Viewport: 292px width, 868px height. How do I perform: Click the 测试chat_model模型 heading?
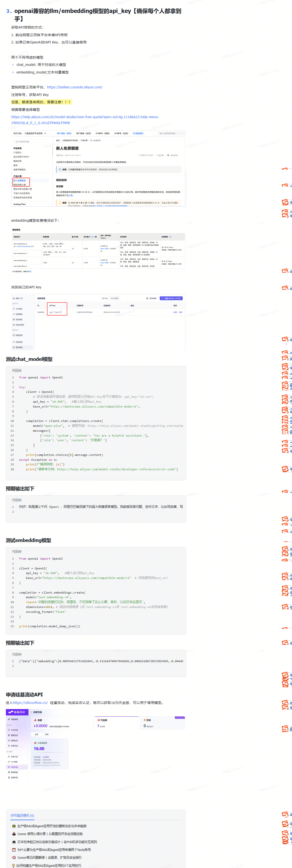pyautogui.click(x=29, y=359)
